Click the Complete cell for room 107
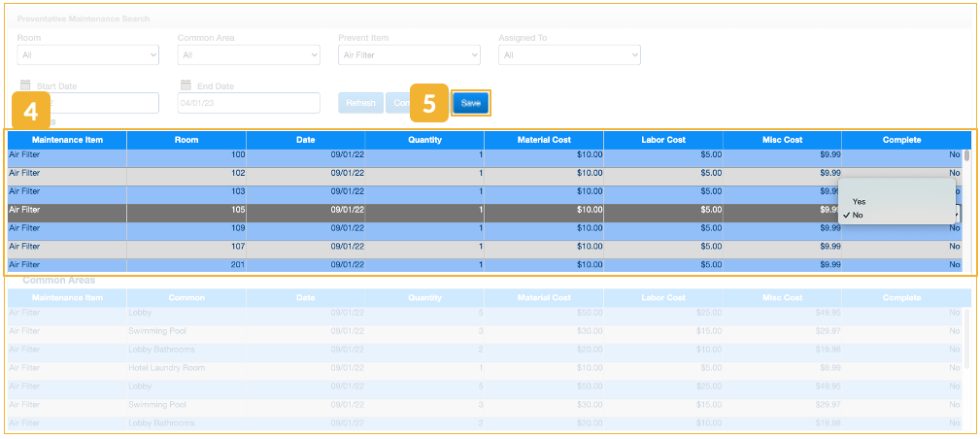Viewport: 980px width, 439px height. click(x=901, y=247)
